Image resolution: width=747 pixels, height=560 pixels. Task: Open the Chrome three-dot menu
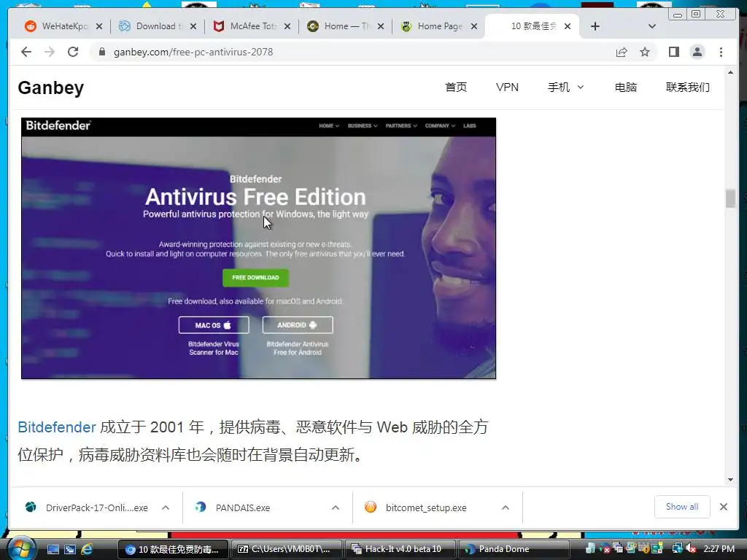point(721,52)
